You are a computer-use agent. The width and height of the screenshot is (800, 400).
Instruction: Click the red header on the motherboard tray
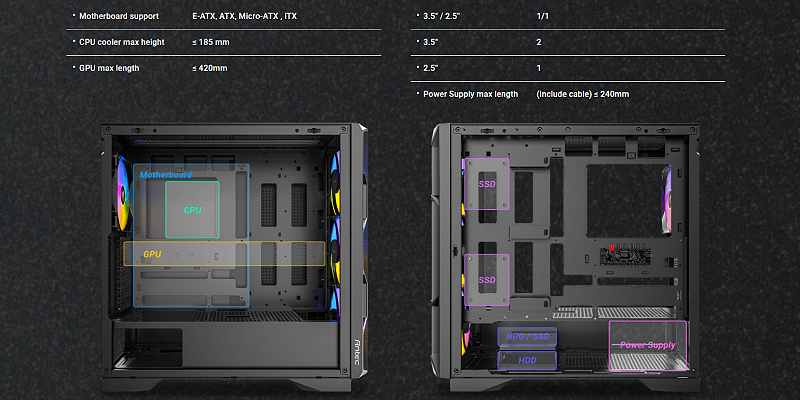pyautogui.click(x=607, y=246)
